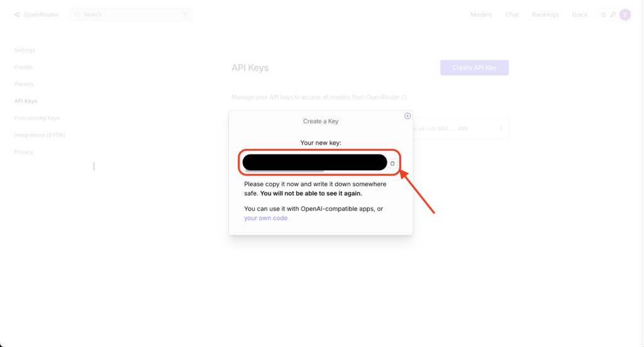Image resolution: width=644 pixels, height=347 pixels.
Task: Open the Rankings page
Action: (545, 14)
